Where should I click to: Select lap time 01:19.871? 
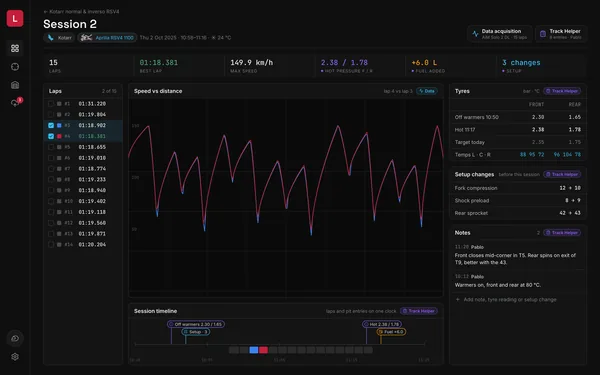pos(92,234)
